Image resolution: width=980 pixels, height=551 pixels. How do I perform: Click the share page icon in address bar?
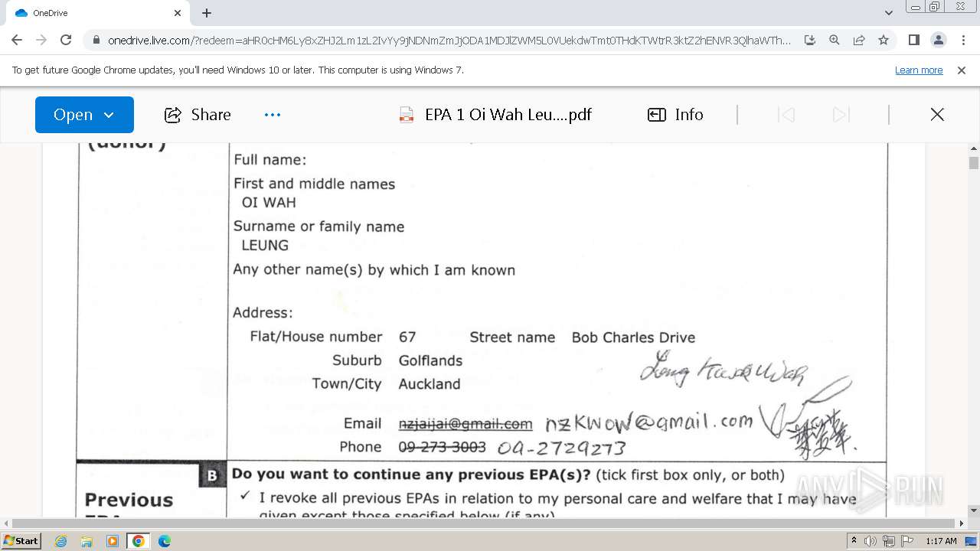point(859,40)
